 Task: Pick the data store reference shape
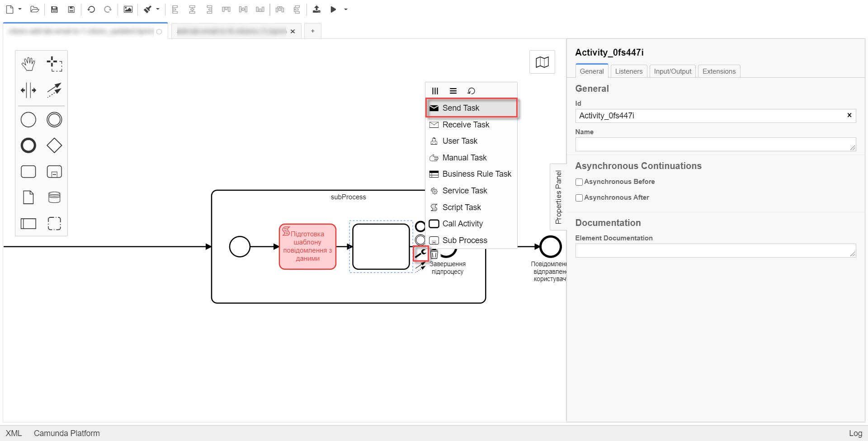point(54,197)
